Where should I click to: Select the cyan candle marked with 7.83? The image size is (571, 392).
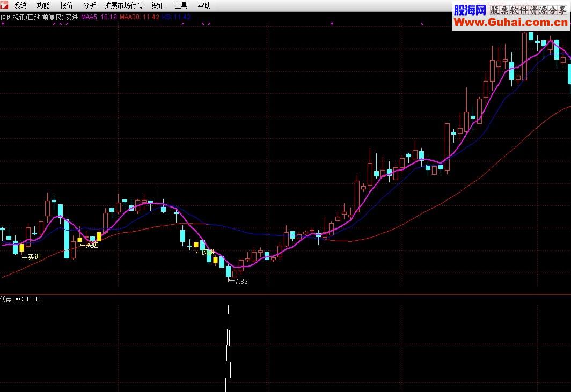pyautogui.click(x=228, y=271)
